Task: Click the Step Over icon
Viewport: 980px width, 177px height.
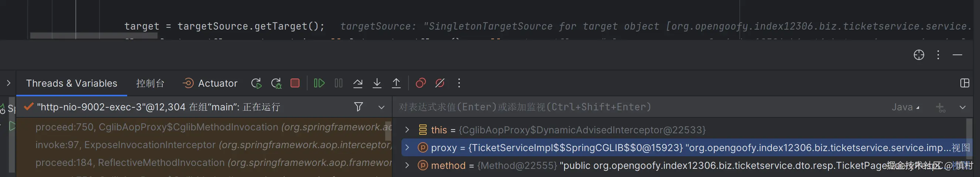Action: coord(357,83)
